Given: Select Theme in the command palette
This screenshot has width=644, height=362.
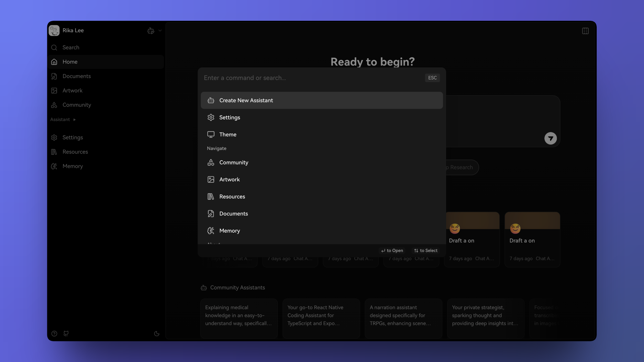Looking at the screenshot, I should pyautogui.click(x=228, y=134).
